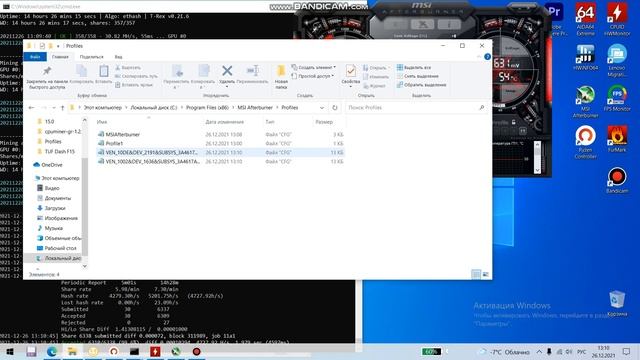Navigate back with the back arrow
This screenshot has height=360, width=640.
[31, 108]
